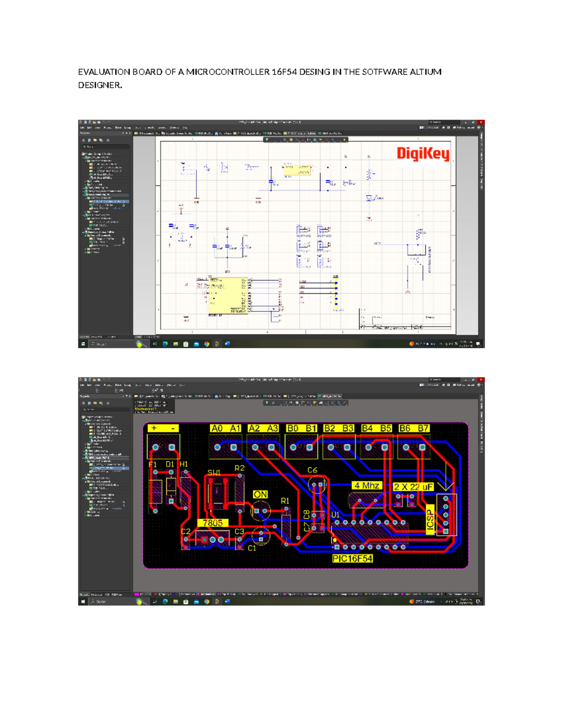The width and height of the screenshot is (563, 728).
Task: Switch to Top Layer tab in PCB
Action: 163,594
